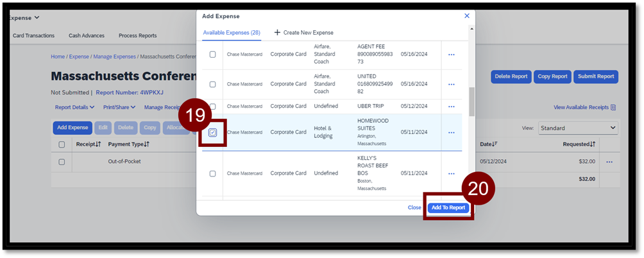Viewport: 644px width, 258px height.
Task: Close the Add Expense dialog with X
Action: pos(466,15)
